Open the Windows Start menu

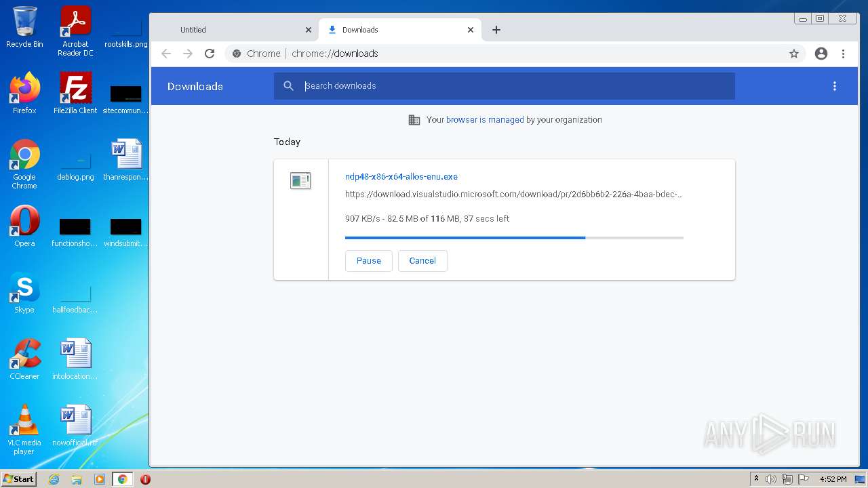[19, 479]
